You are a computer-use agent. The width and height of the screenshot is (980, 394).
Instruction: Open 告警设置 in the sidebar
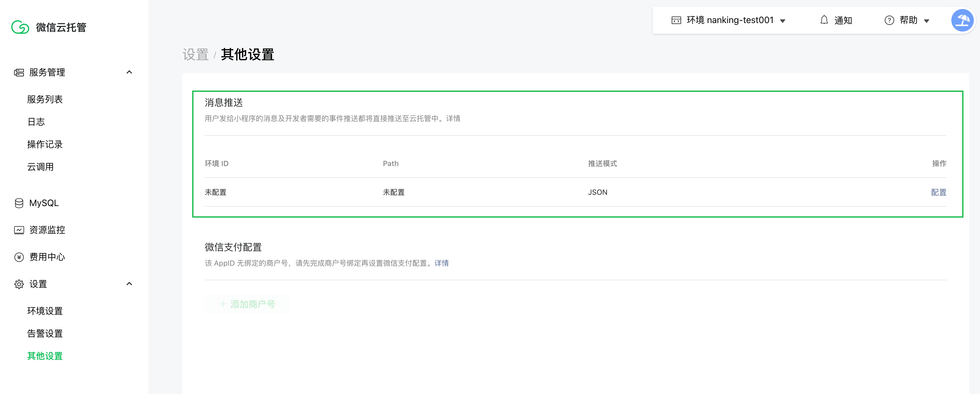[45, 333]
